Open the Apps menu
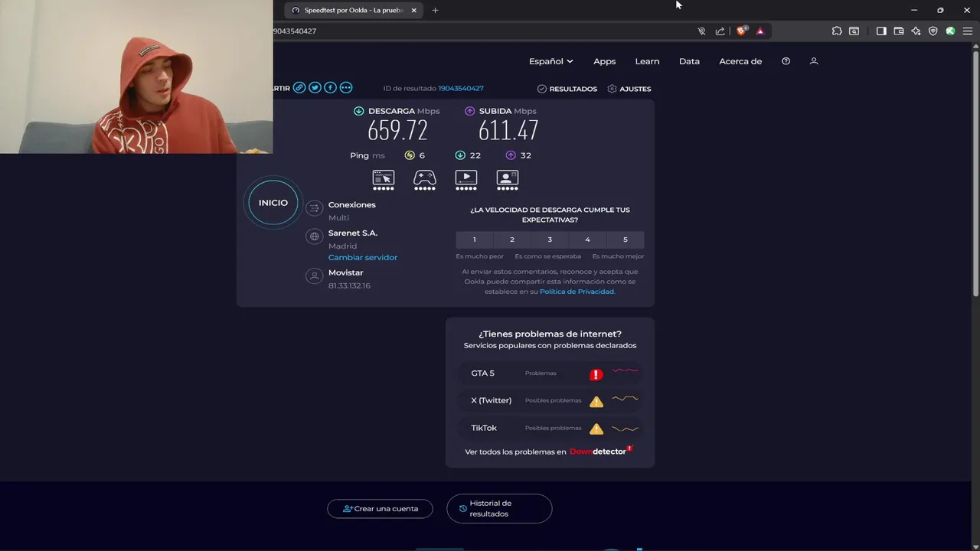 [605, 61]
